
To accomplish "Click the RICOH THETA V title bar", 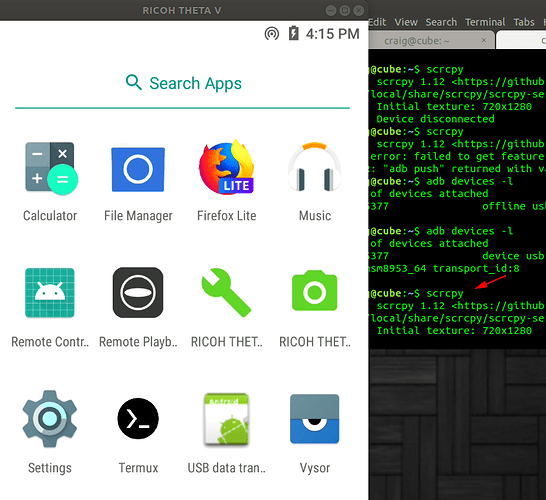I will [182, 10].
